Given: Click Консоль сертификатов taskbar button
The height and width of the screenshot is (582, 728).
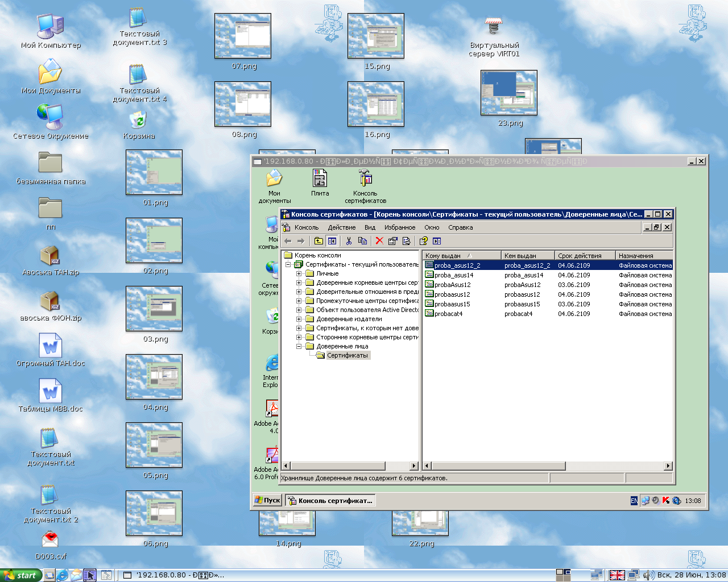Looking at the screenshot, I should [x=330, y=500].
